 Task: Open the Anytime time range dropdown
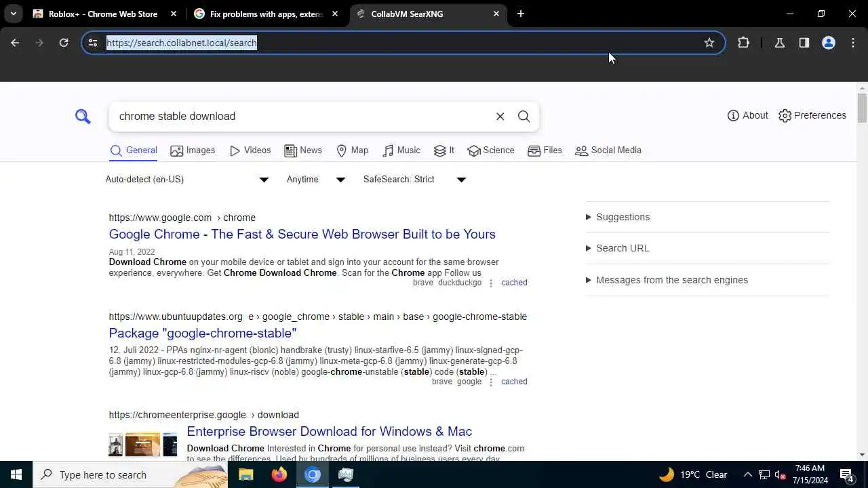[316, 180]
